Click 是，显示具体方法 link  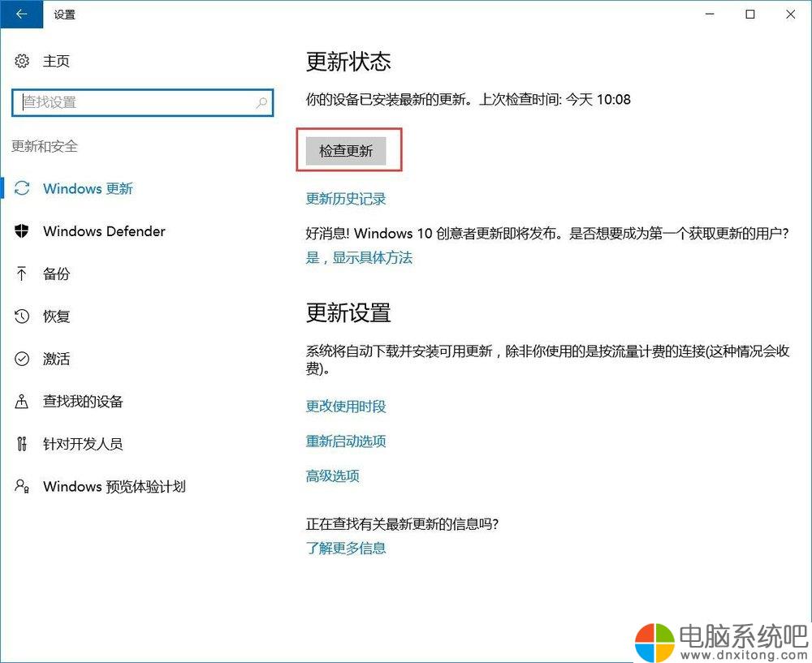coord(359,257)
